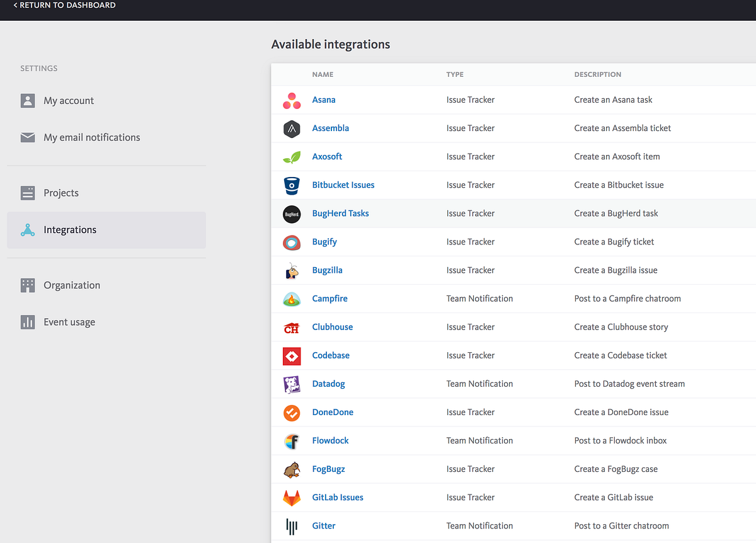This screenshot has height=543, width=756.
Task: Click the DoneDone checkmark logo
Action: (x=291, y=413)
